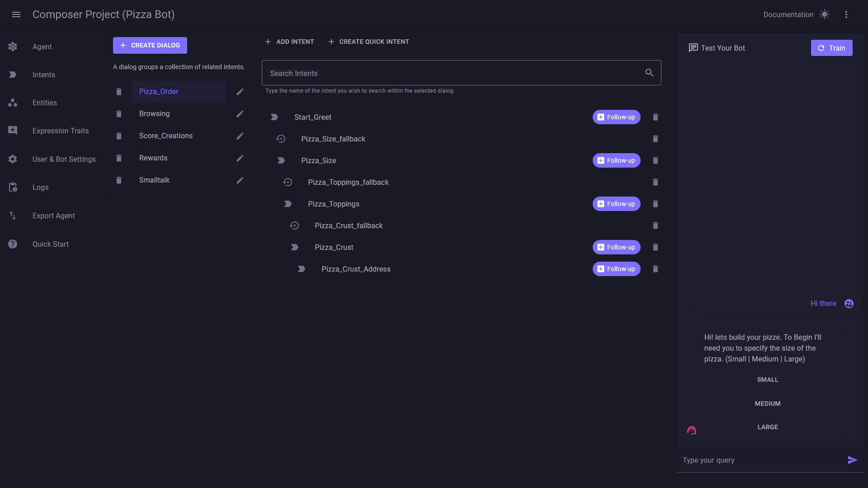The image size is (868, 488).
Task: Click the Train button
Action: [x=831, y=47]
